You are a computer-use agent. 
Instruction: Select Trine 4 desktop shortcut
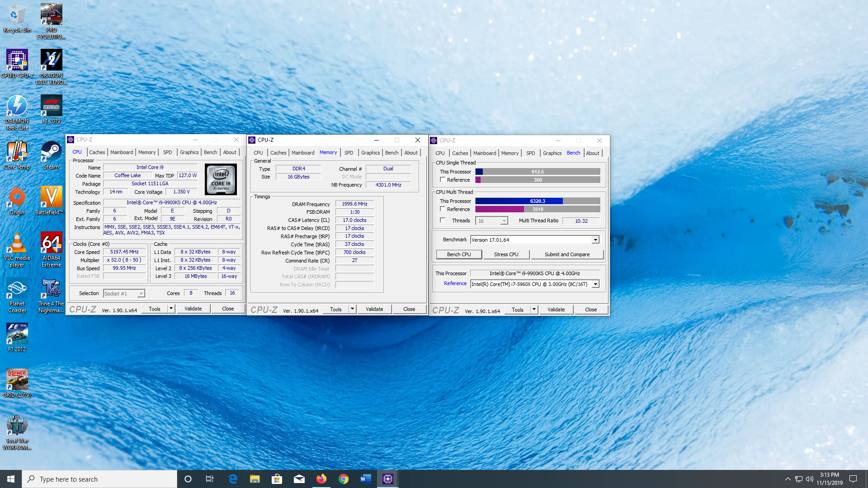[51, 295]
